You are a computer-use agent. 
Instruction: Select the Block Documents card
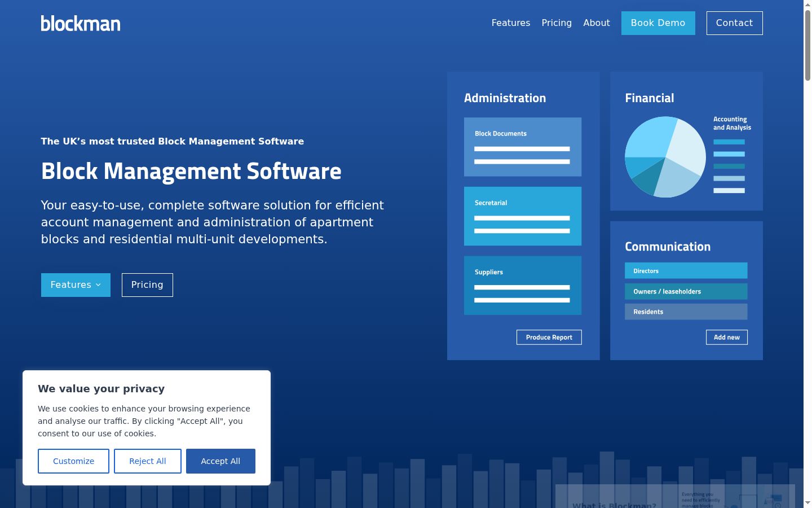[x=523, y=147]
